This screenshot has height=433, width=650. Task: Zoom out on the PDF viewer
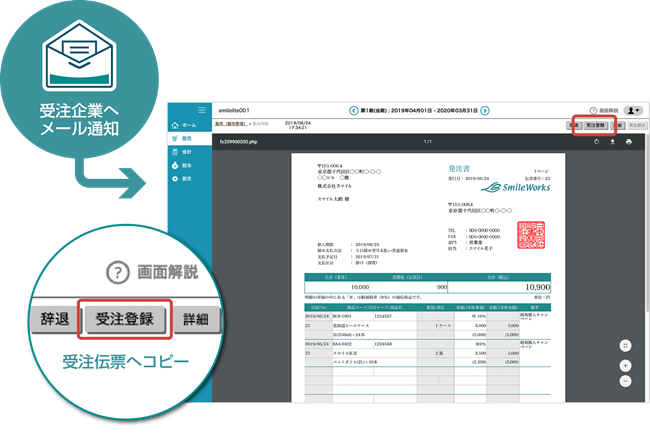point(625,381)
